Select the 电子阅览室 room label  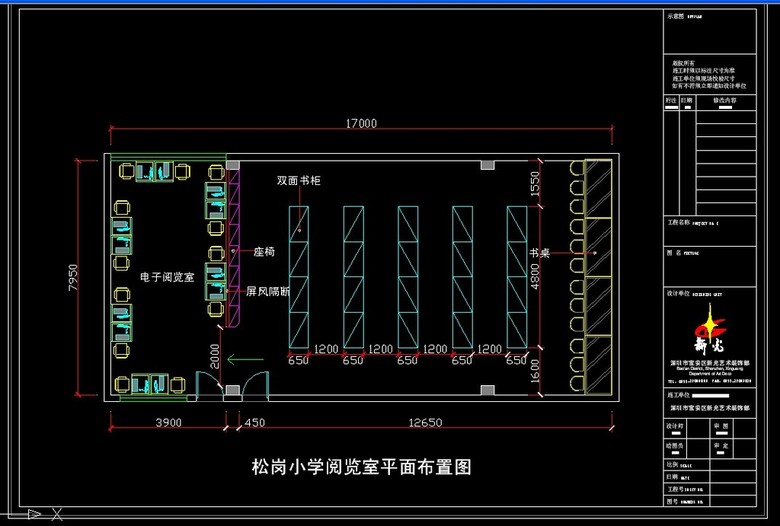(x=167, y=277)
